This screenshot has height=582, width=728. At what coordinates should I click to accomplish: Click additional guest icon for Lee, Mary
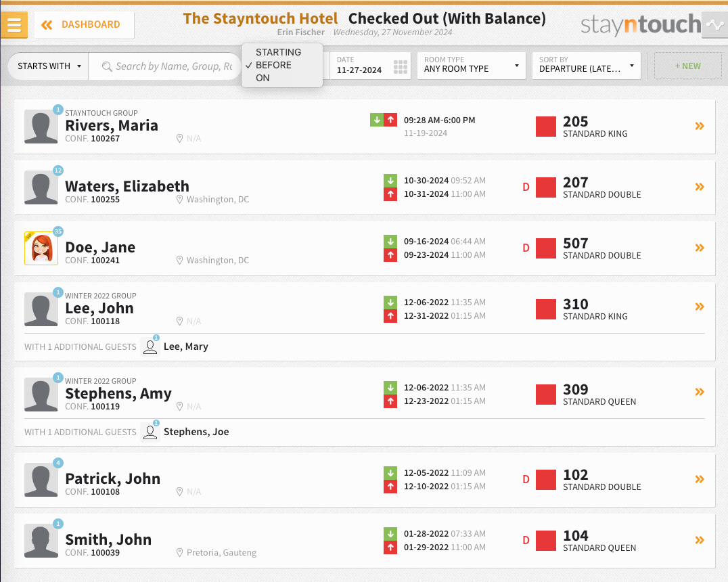point(150,347)
